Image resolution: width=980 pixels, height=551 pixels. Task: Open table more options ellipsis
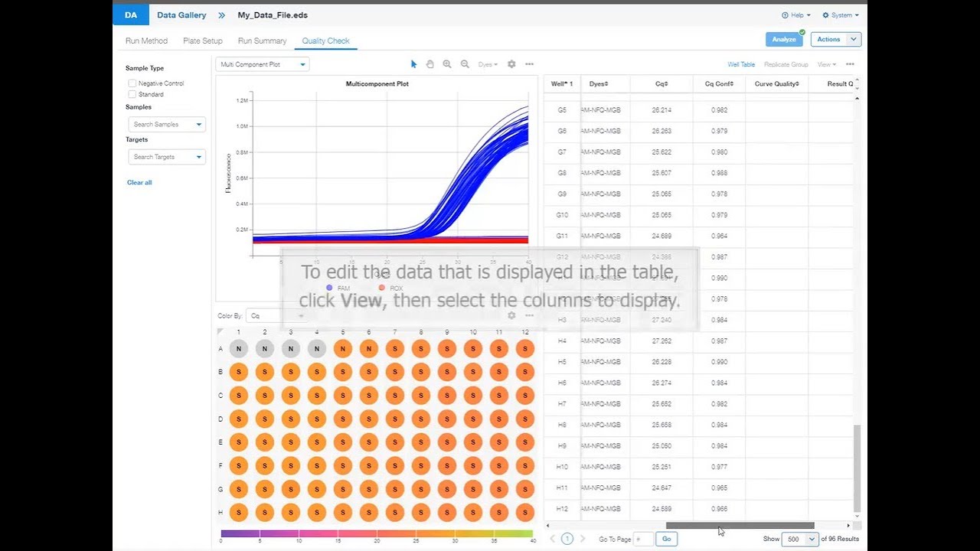pos(850,64)
